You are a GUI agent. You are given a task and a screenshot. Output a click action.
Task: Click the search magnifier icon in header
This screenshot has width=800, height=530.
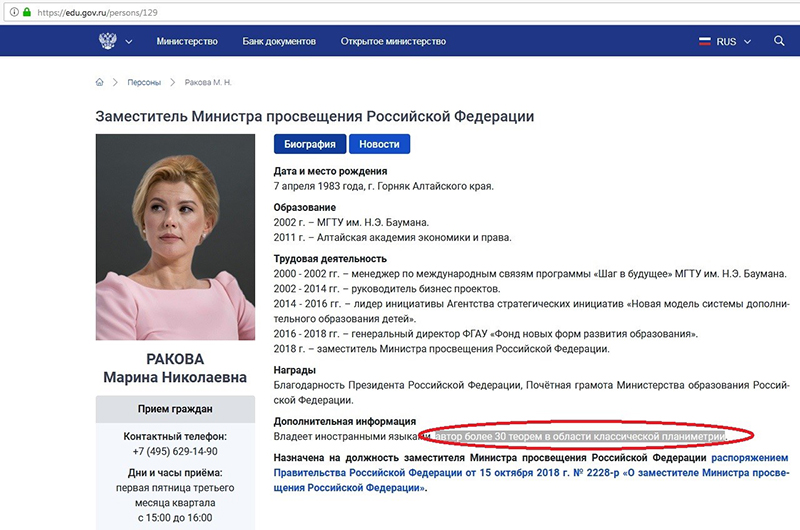click(x=779, y=42)
